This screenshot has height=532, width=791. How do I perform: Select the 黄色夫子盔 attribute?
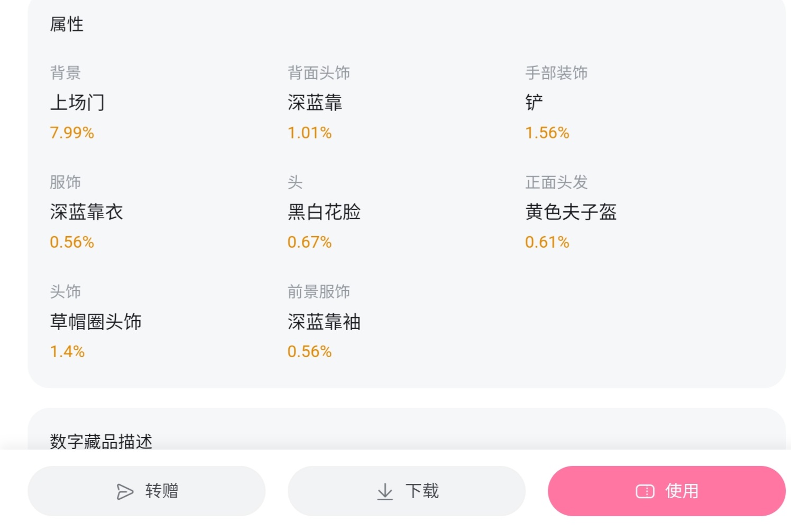tap(571, 212)
